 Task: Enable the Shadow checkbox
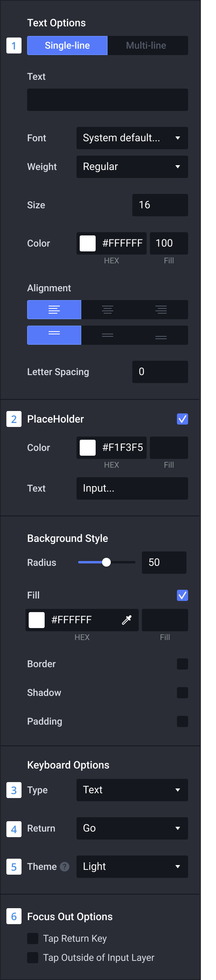183,693
